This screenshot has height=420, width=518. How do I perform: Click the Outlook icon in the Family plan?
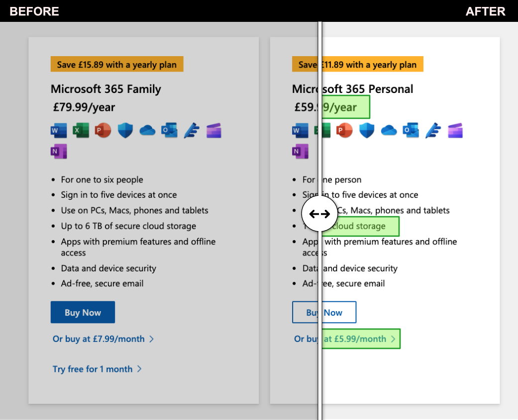[x=169, y=131]
